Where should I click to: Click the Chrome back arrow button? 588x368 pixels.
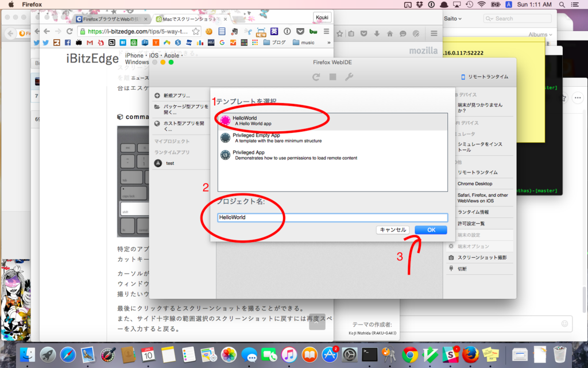click(47, 31)
